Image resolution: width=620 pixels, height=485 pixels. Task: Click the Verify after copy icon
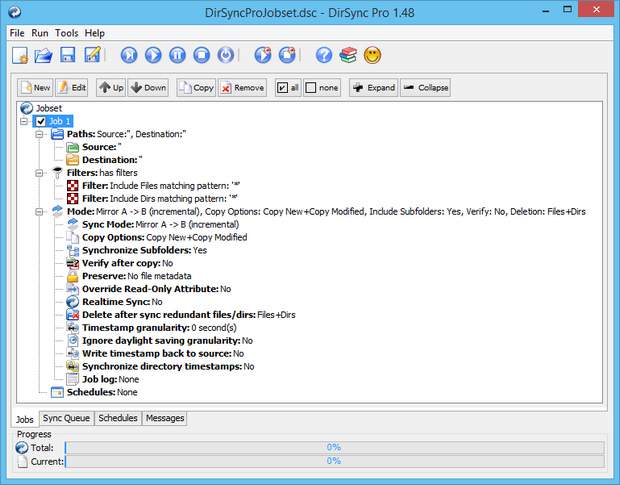(73, 263)
